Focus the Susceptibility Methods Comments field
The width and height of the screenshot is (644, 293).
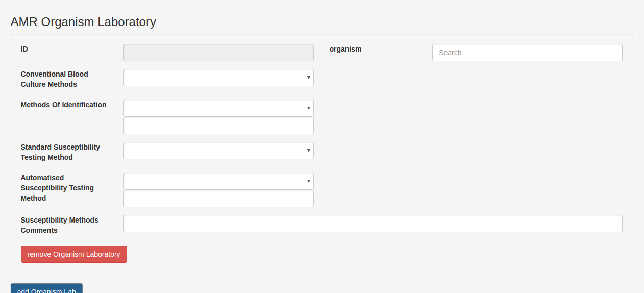[373, 224]
